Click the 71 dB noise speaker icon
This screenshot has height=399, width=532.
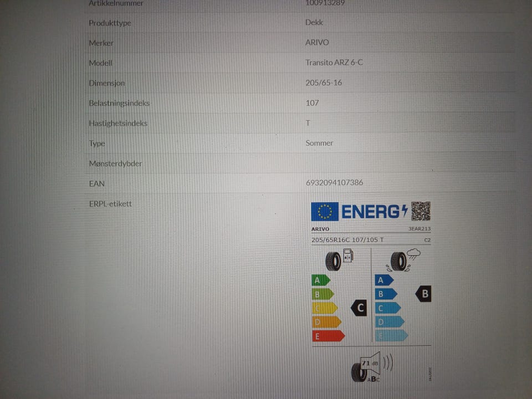(372, 367)
